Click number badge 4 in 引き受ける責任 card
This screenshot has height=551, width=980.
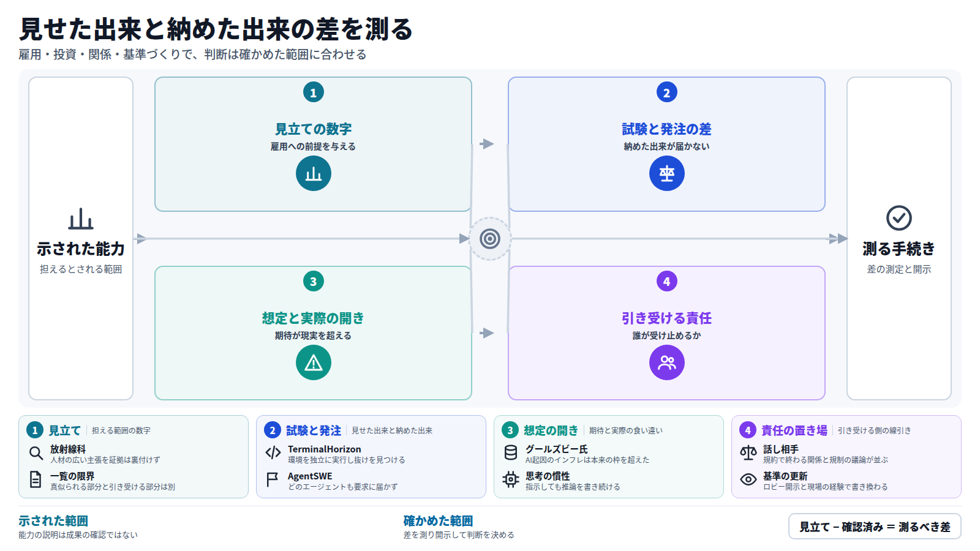(x=667, y=282)
